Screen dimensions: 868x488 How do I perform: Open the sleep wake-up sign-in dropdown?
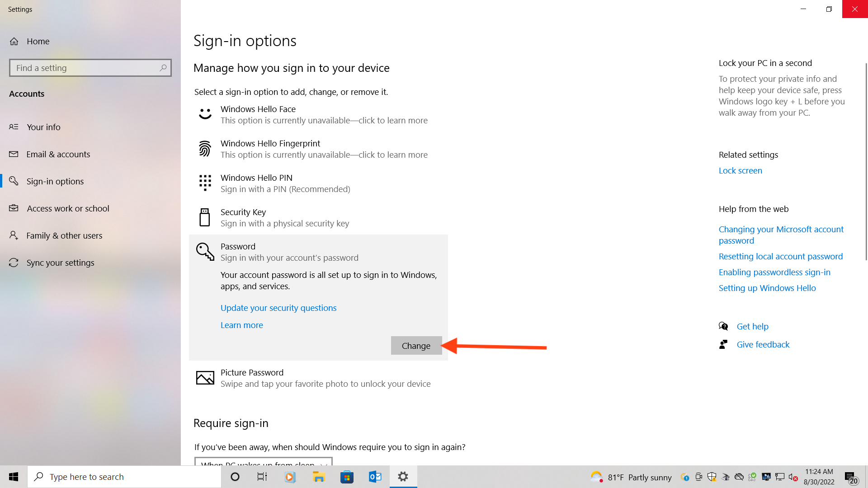coord(264,461)
